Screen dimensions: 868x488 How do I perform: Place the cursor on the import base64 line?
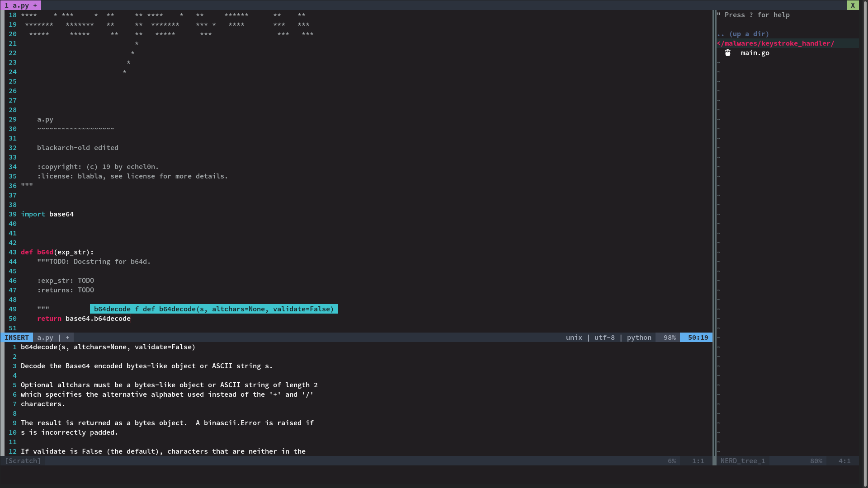[47, 214]
